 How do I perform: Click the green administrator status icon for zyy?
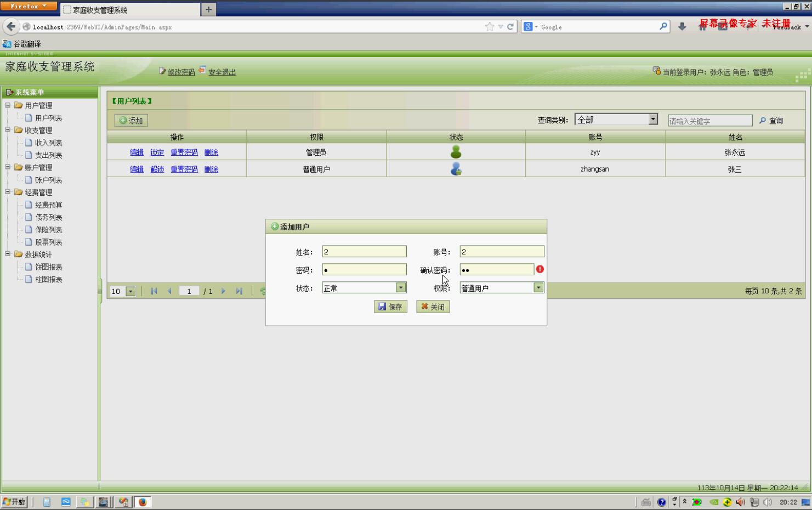tap(456, 152)
